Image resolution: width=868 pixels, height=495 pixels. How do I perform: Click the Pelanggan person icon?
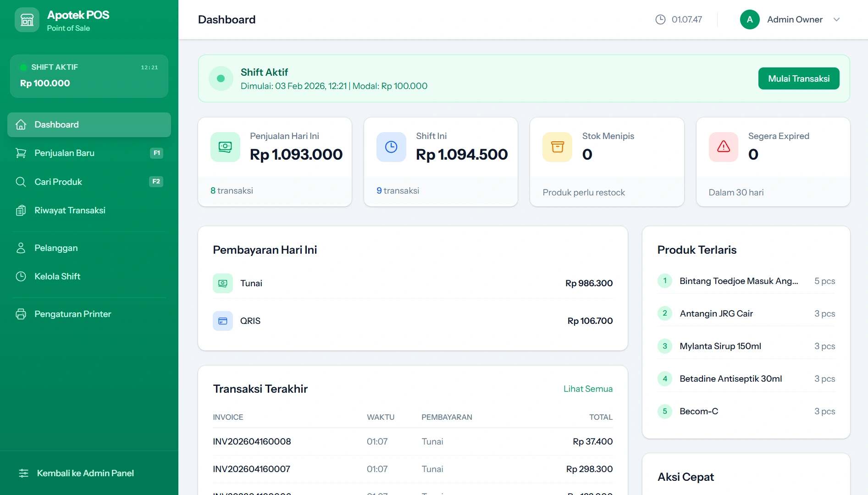tap(21, 248)
